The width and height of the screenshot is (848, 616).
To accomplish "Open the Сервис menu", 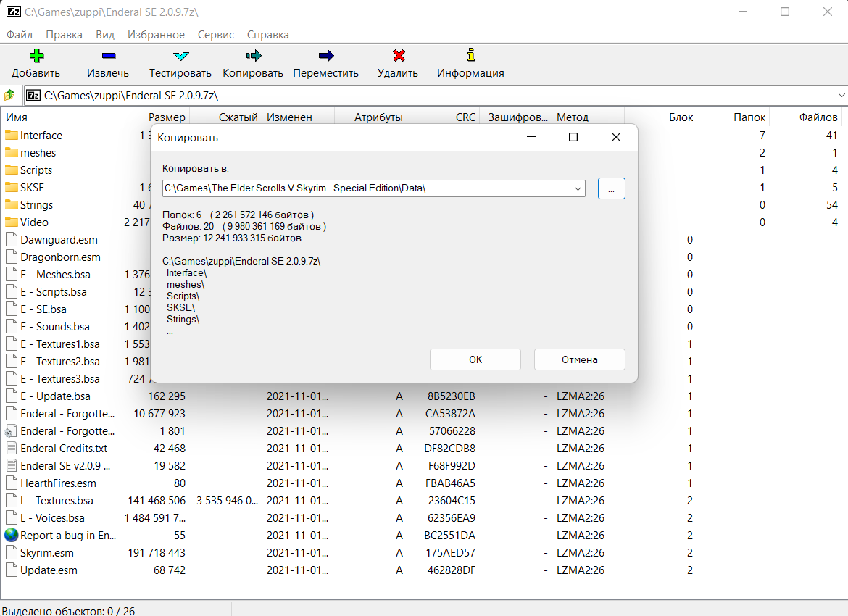I will (215, 35).
